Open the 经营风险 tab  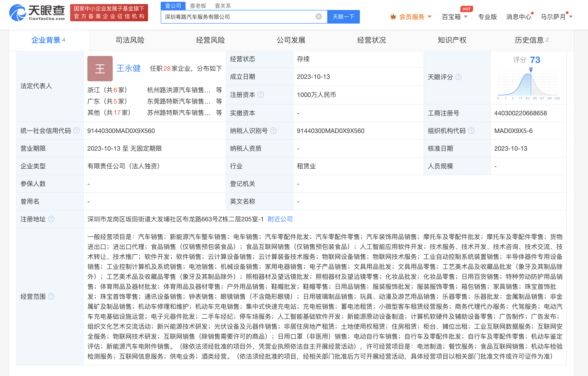210,40
